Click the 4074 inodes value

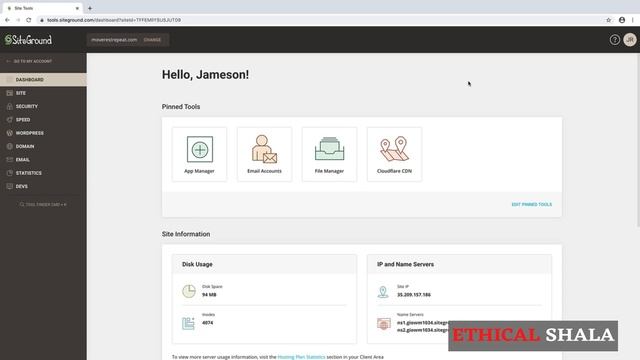tap(207, 323)
